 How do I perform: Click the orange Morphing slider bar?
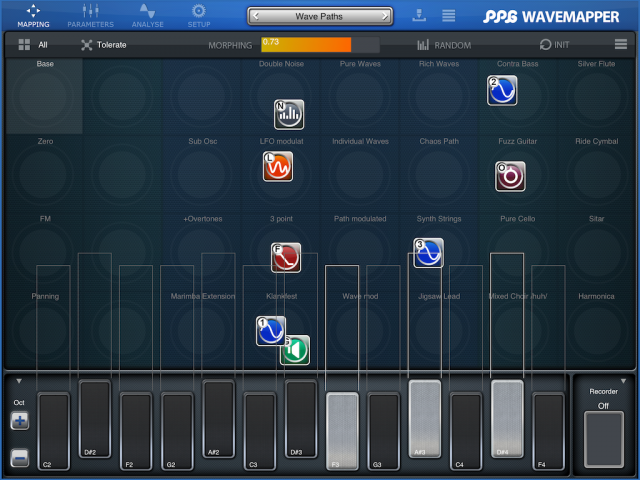(x=306, y=45)
